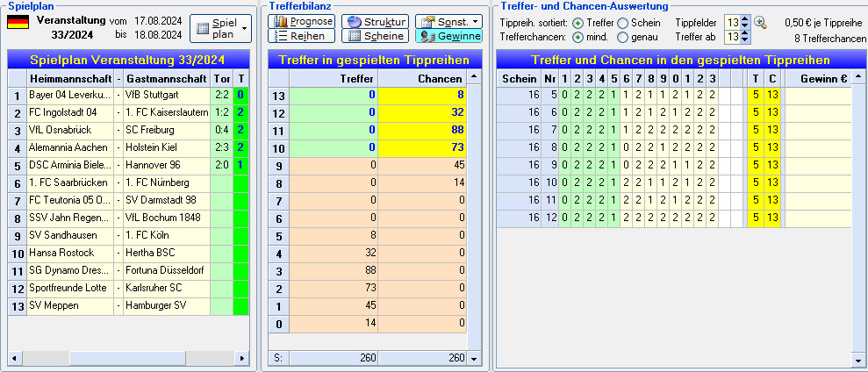Select the Gewinne button
Image resolution: width=868 pixels, height=372 pixels.
pyautogui.click(x=448, y=36)
